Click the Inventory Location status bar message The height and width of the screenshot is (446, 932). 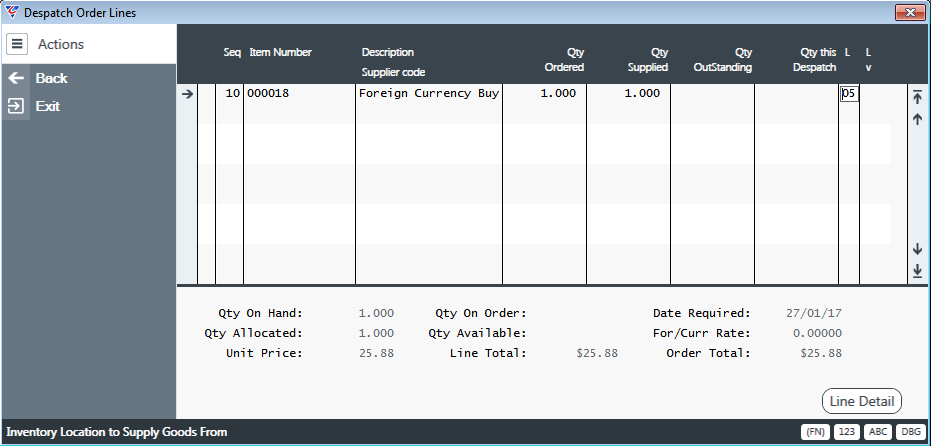(116, 432)
